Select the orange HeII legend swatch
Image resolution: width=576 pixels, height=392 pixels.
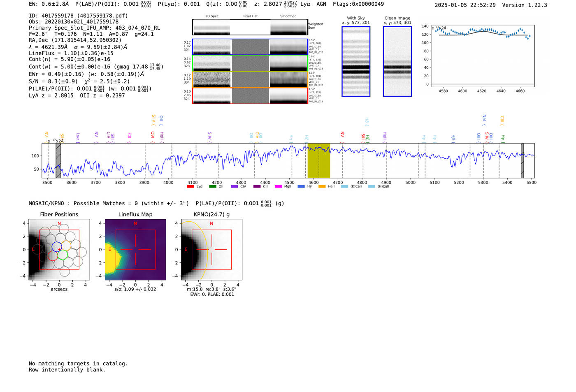coord(322,187)
